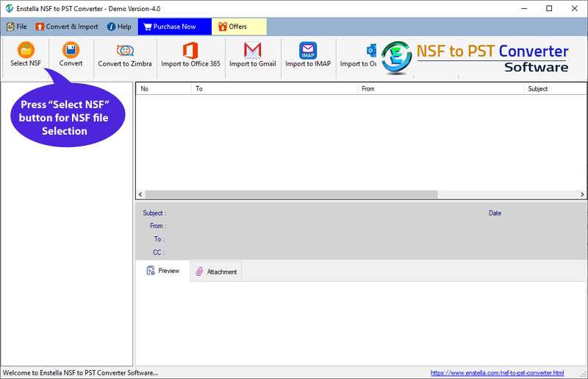Click the Import to Office 365 icon
This screenshot has width=588, height=379.
(190, 50)
